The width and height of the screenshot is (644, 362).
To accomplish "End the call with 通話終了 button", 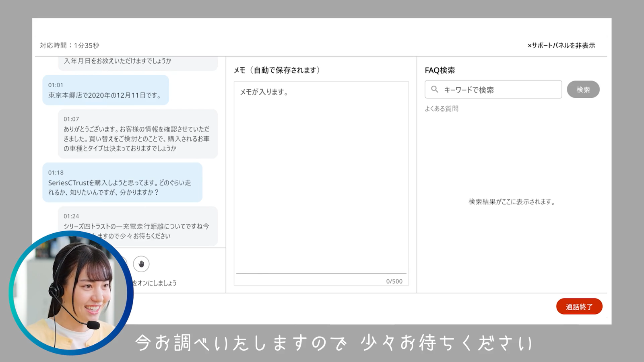I will pyautogui.click(x=579, y=306).
